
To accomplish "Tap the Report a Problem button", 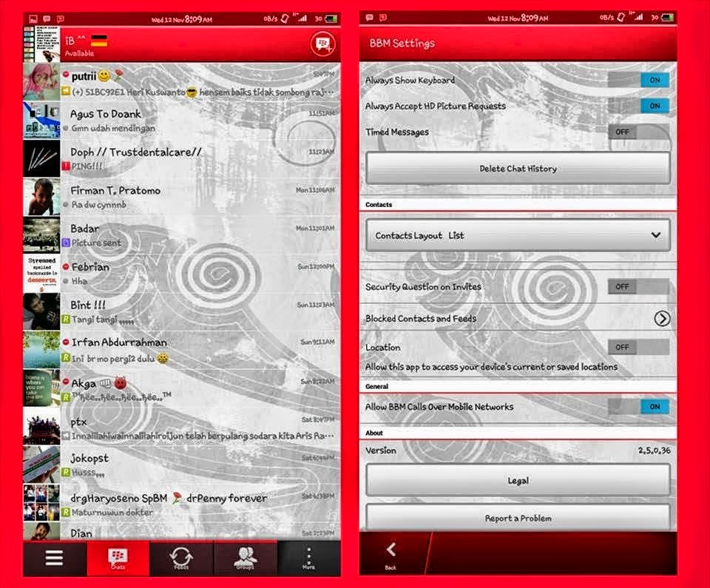I will pos(518,518).
